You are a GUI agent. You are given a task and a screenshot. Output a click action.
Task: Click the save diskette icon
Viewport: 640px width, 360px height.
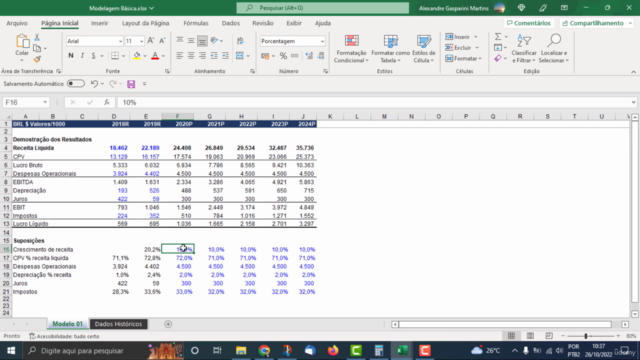coord(131,84)
